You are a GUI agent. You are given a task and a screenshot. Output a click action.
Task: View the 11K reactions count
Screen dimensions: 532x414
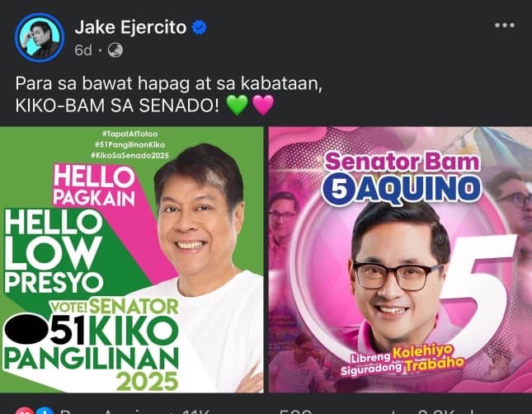pyautogui.click(x=195, y=412)
